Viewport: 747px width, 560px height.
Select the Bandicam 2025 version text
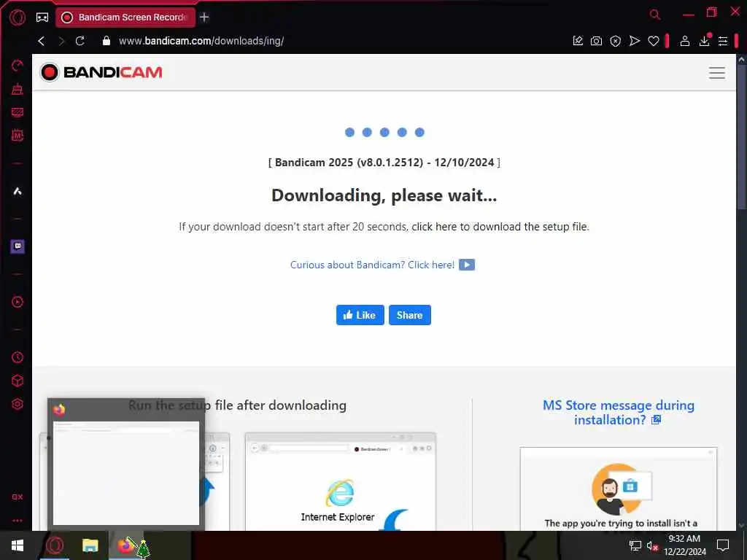tap(384, 163)
